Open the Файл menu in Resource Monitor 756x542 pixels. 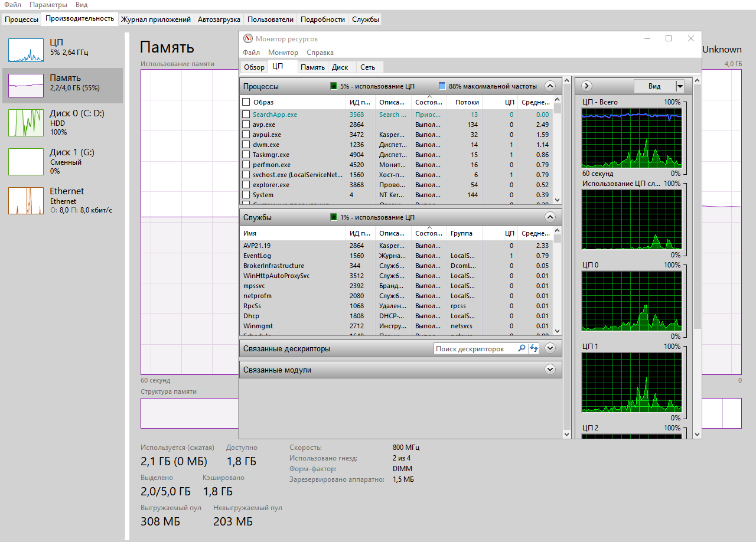(x=251, y=53)
